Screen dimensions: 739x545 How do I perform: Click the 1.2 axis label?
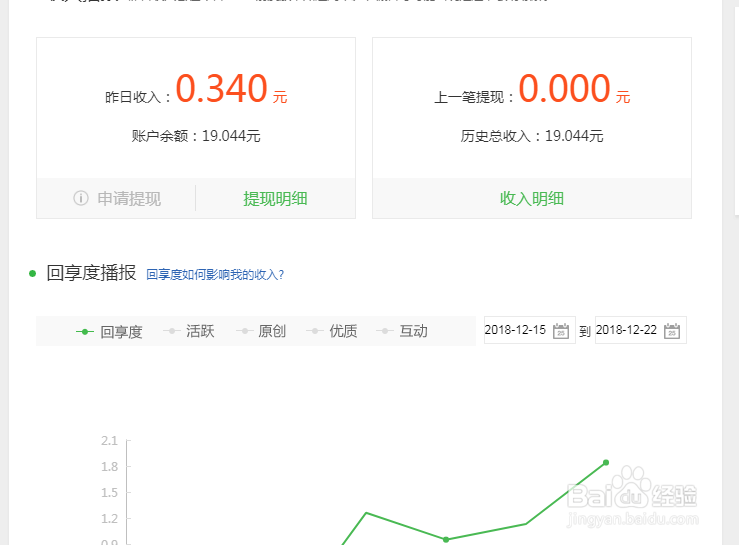[109, 519]
